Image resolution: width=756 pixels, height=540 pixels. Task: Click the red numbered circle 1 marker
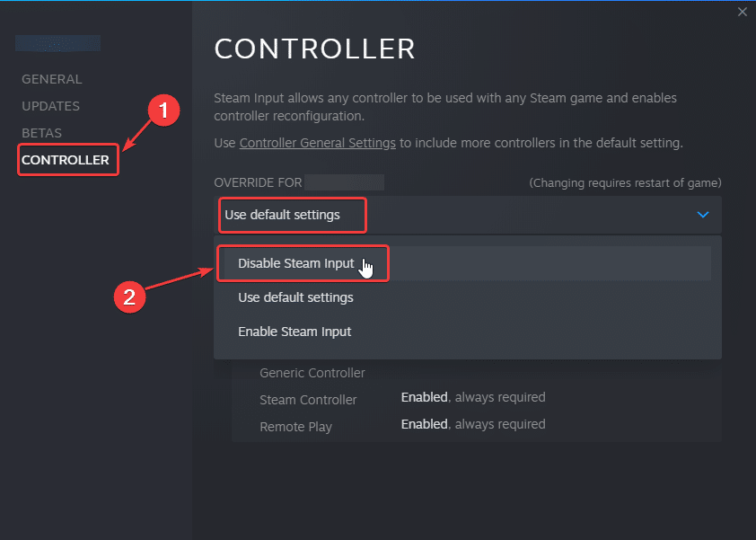pyautogui.click(x=163, y=111)
